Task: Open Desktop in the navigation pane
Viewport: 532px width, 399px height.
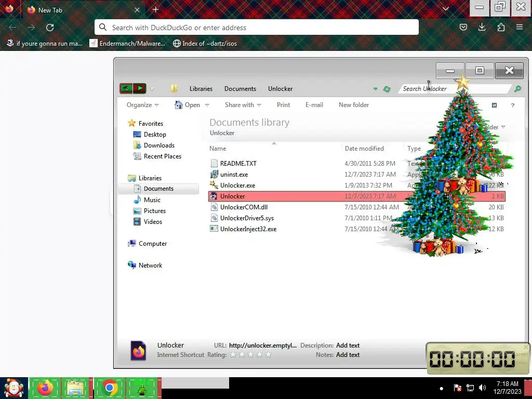Action: tap(155, 135)
